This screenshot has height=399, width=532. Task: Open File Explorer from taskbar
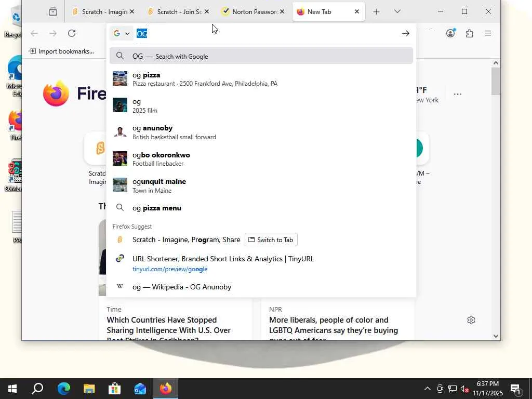[x=89, y=389]
